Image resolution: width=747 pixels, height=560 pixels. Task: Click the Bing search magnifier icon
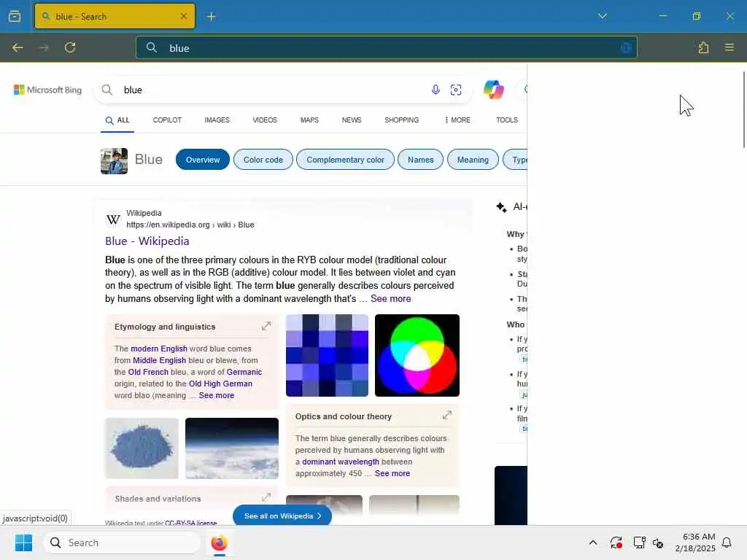[107, 90]
